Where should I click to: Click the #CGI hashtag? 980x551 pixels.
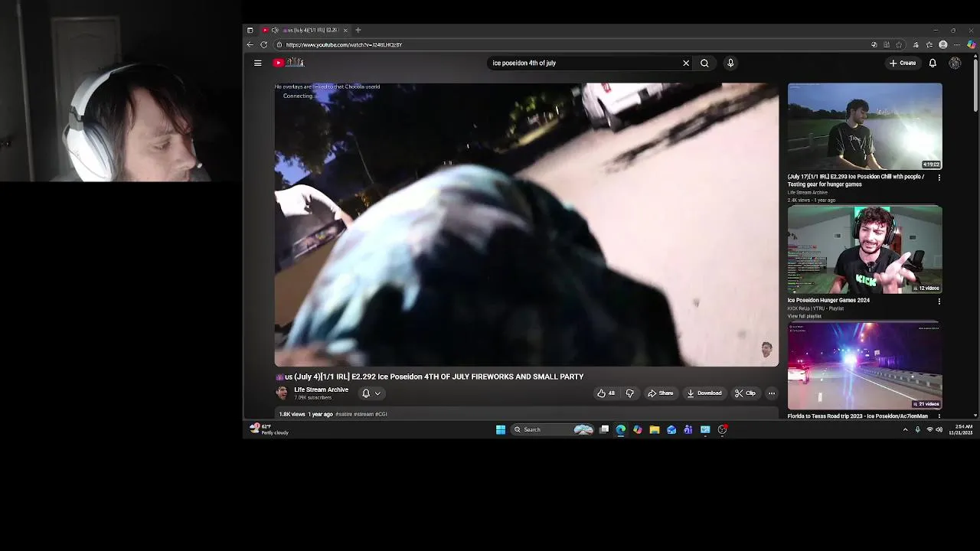(x=381, y=414)
